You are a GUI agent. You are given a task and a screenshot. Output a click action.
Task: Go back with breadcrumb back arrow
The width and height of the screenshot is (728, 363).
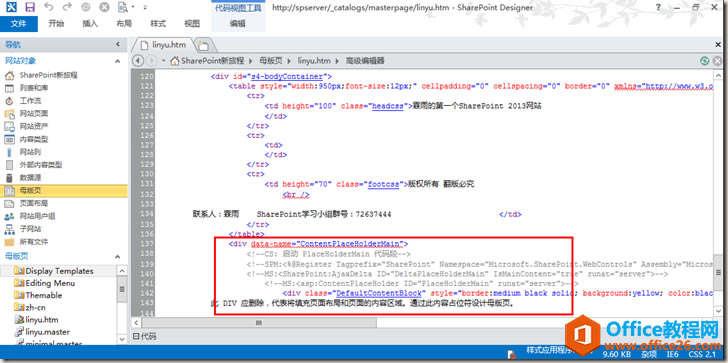[x=137, y=61]
